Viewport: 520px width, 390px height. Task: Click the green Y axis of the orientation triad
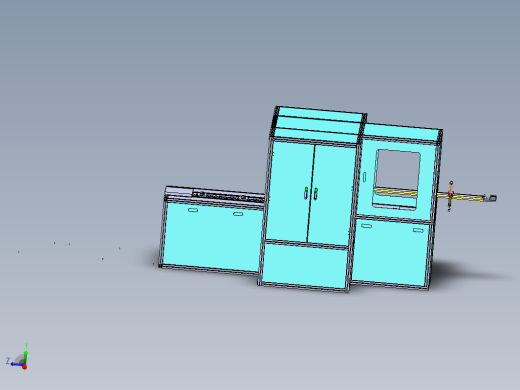[26, 358]
